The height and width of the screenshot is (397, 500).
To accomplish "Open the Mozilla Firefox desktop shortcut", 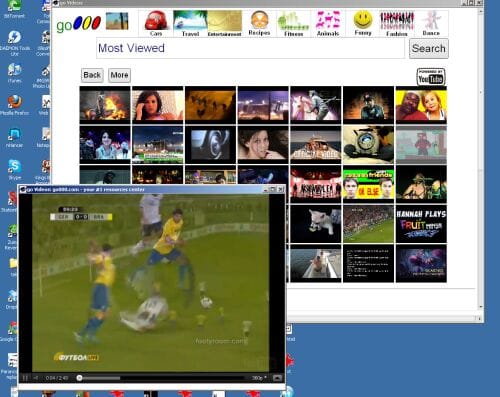I will pyautogui.click(x=14, y=105).
